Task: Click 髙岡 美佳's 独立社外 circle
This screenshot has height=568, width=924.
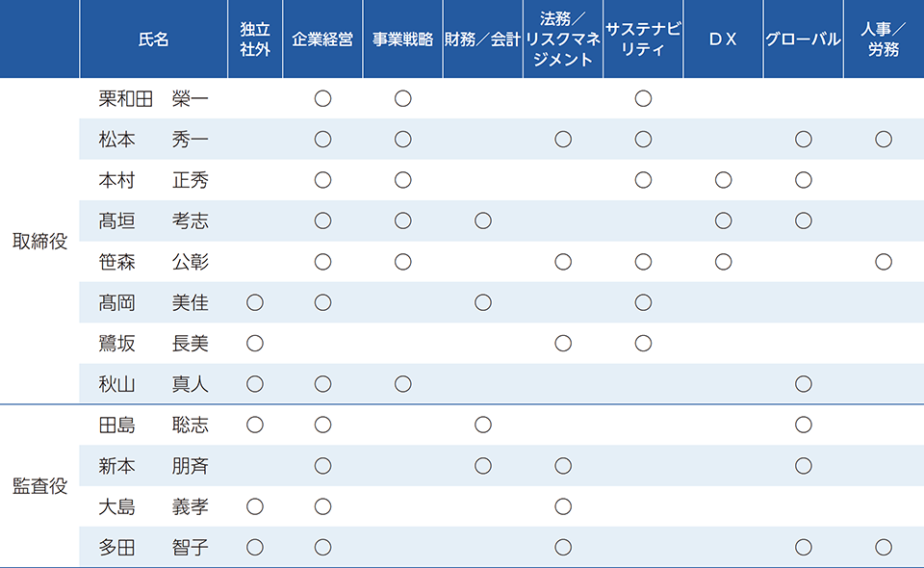Action: (x=255, y=303)
